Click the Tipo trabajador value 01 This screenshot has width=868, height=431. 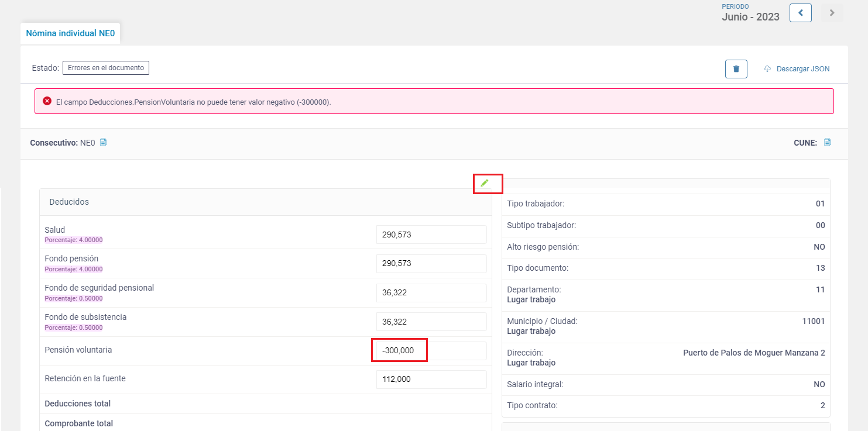tap(820, 204)
